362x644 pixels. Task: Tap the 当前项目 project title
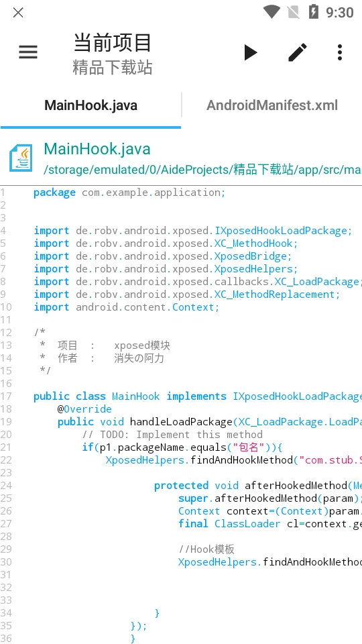coord(113,43)
